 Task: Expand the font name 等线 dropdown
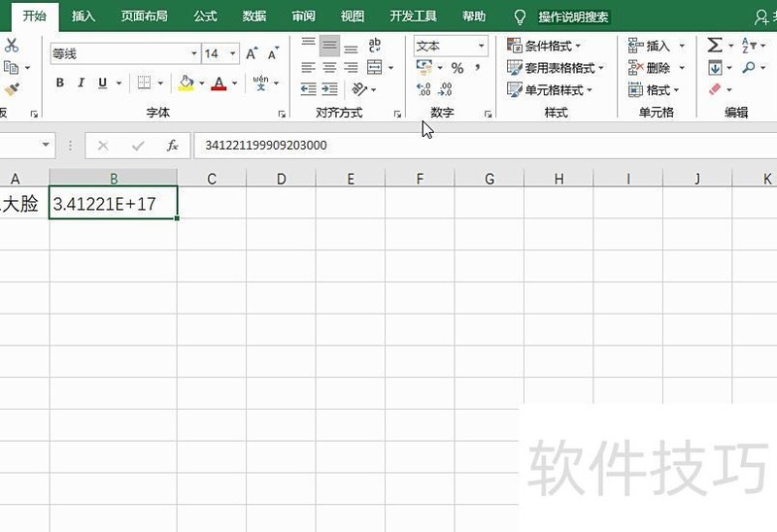[194, 54]
